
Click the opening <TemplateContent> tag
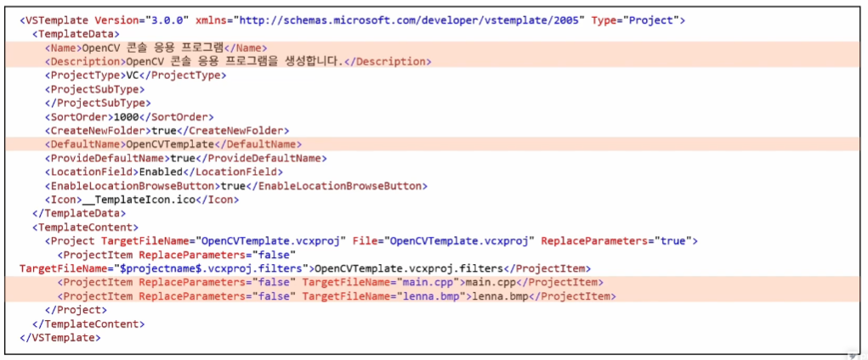click(x=85, y=228)
